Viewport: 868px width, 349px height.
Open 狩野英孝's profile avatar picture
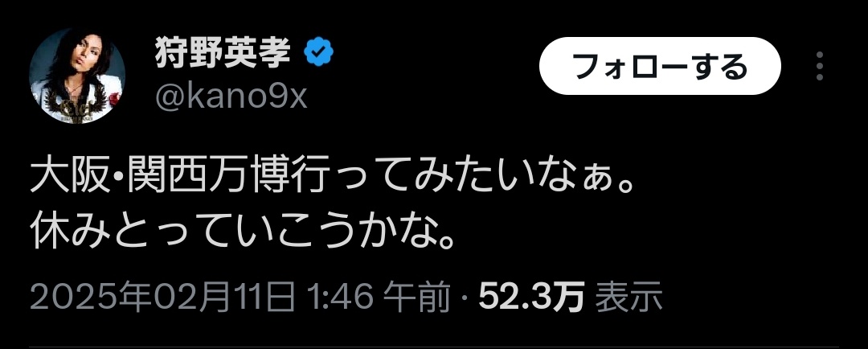coord(76,76)
